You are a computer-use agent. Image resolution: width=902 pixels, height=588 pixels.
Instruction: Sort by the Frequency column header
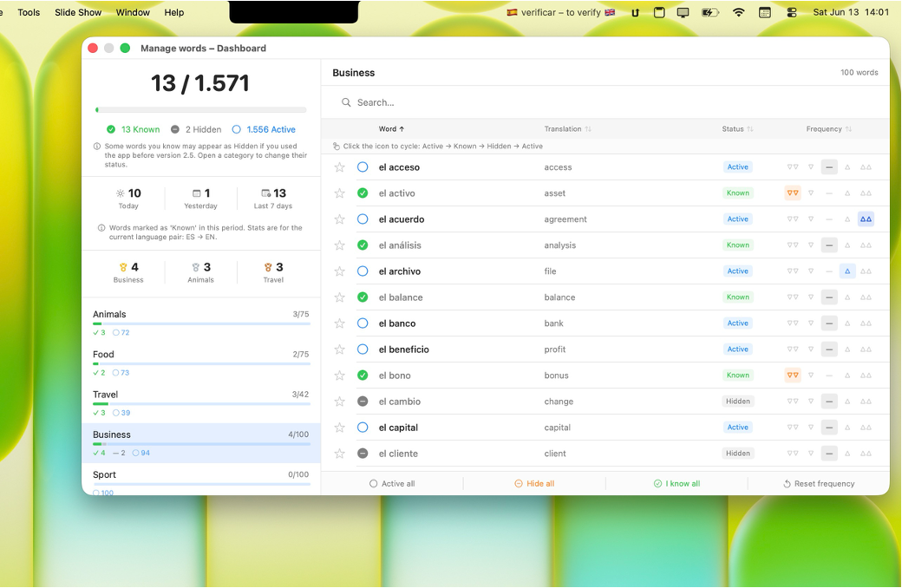pos(828,129)
